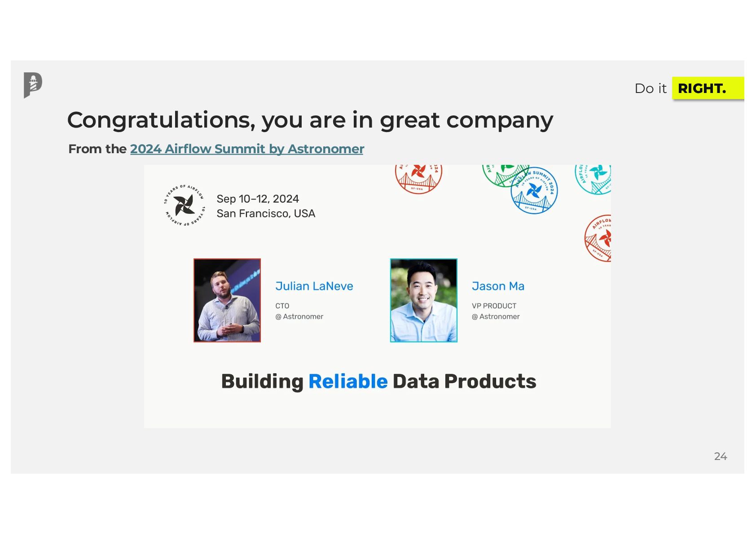This screenshot has width=756, height=535.
Task: Select the Building Reliable Data Products title
Action: click(x=379, y=381)
